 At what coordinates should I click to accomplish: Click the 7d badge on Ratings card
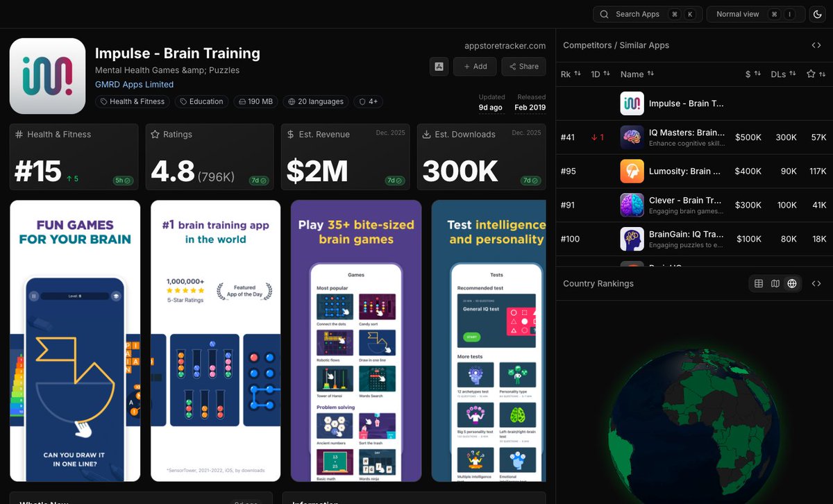coord(259,180)
